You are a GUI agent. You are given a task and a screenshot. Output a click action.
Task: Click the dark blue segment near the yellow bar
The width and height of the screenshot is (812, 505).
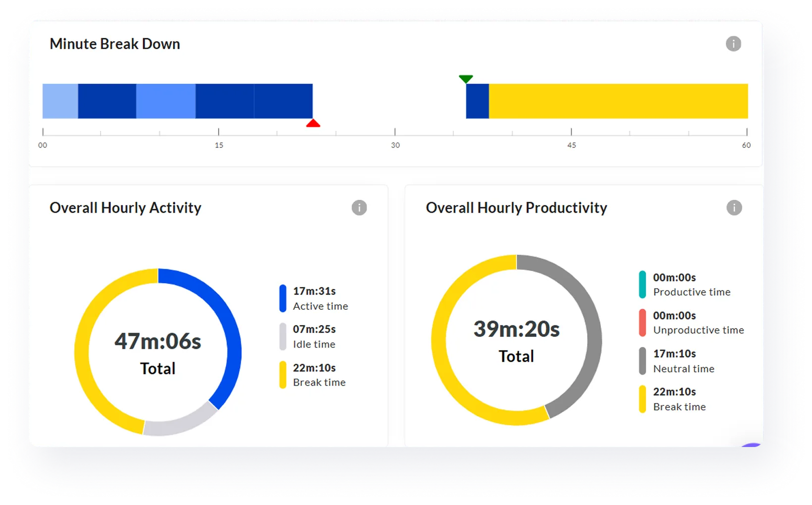pos(477,101)
